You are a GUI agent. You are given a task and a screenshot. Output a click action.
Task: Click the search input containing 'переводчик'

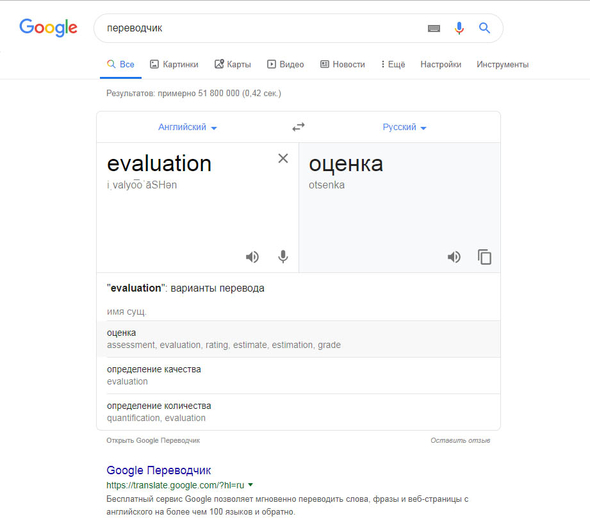(x=263, y=28)
